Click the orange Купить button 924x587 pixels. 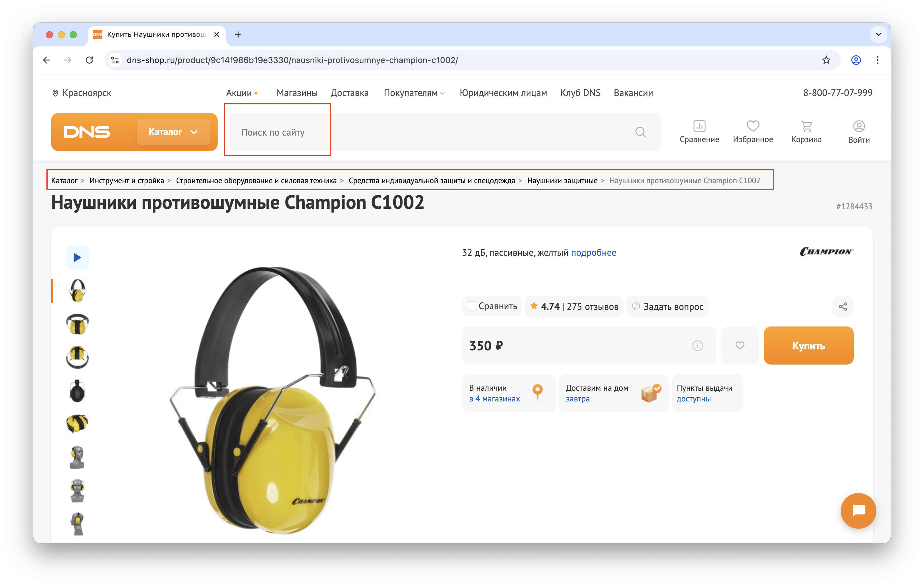[808, 346]
